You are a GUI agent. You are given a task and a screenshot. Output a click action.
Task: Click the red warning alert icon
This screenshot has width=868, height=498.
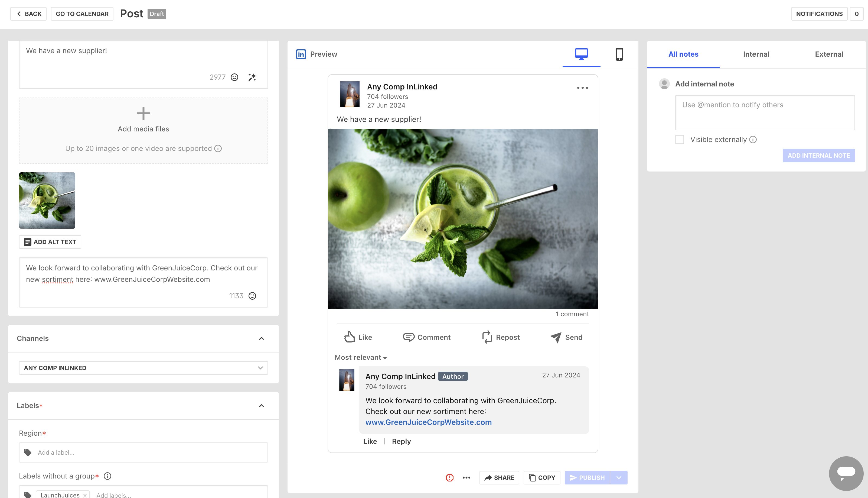(450, 477)
